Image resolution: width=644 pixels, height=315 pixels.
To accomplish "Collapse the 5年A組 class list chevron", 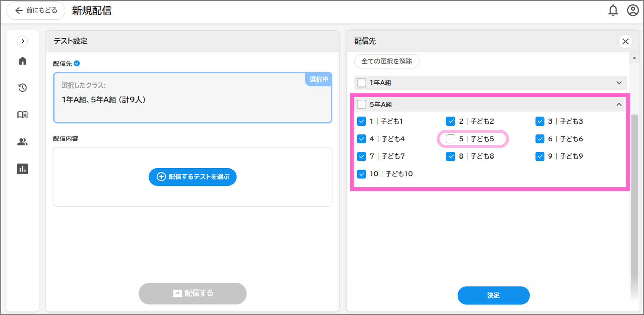I will point(619,104).
